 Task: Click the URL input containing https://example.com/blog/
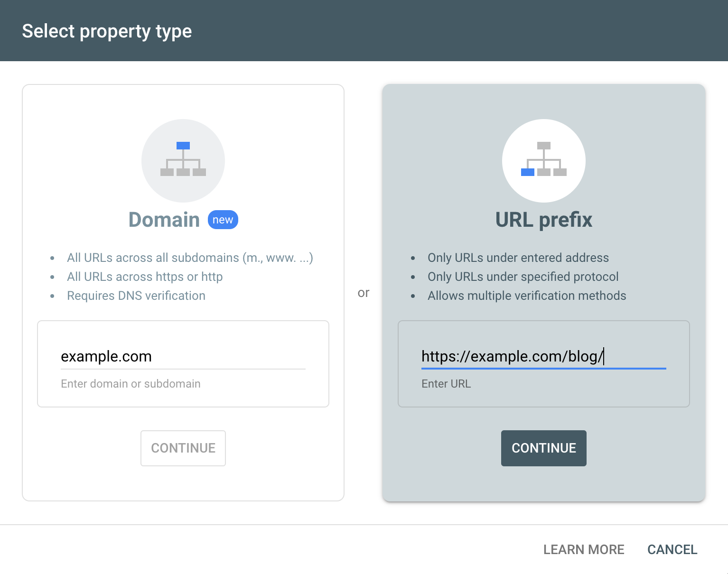click(x=543, y=356)
